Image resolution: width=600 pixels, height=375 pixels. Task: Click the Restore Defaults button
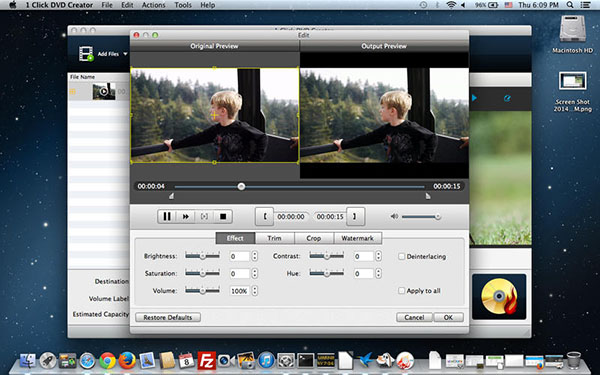[x=168, y=317]
